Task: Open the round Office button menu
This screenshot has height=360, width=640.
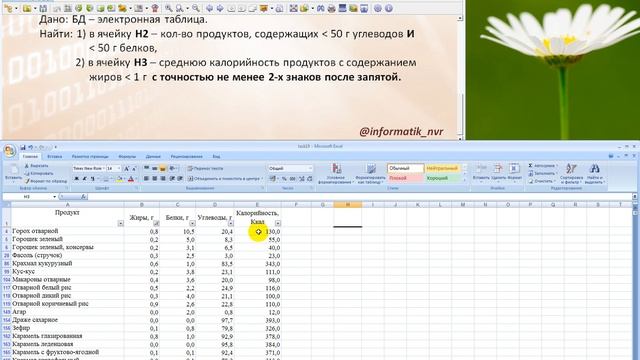Action: pos(9,151)
